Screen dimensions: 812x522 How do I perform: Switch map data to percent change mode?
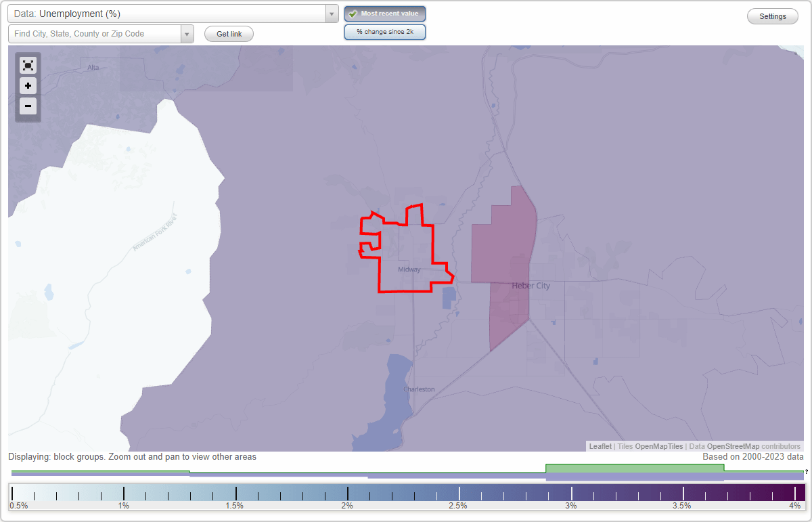384,31
